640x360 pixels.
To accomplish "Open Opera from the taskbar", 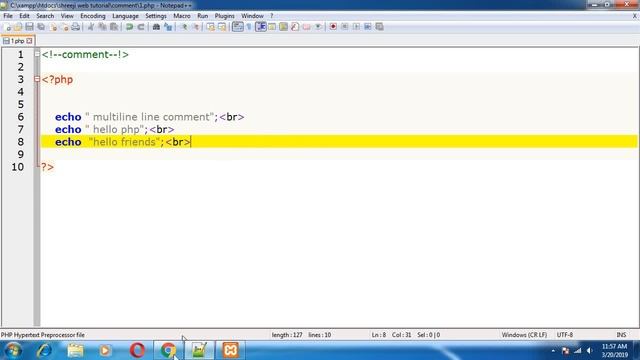I will click(137, 351).
